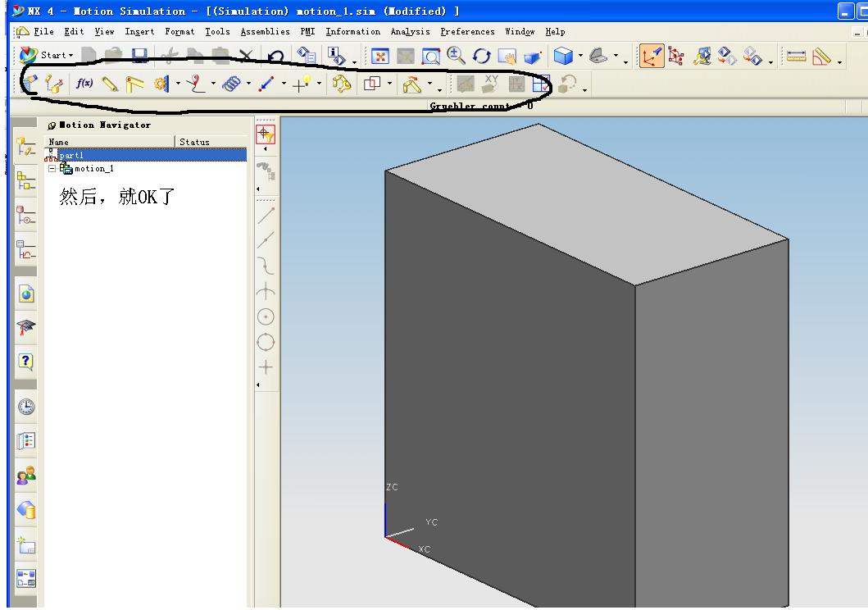Click the Status column header

pyautogui.click(x=211, y=142)
